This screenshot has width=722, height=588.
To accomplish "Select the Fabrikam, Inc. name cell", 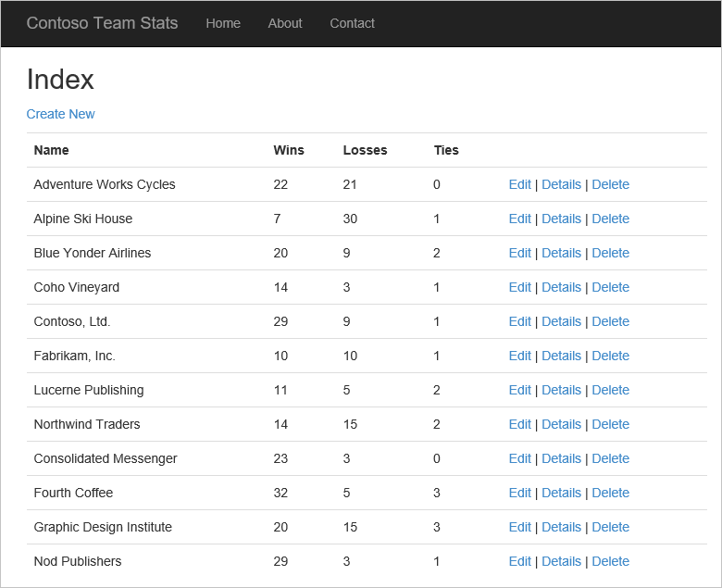I will (x=75, y=356).
